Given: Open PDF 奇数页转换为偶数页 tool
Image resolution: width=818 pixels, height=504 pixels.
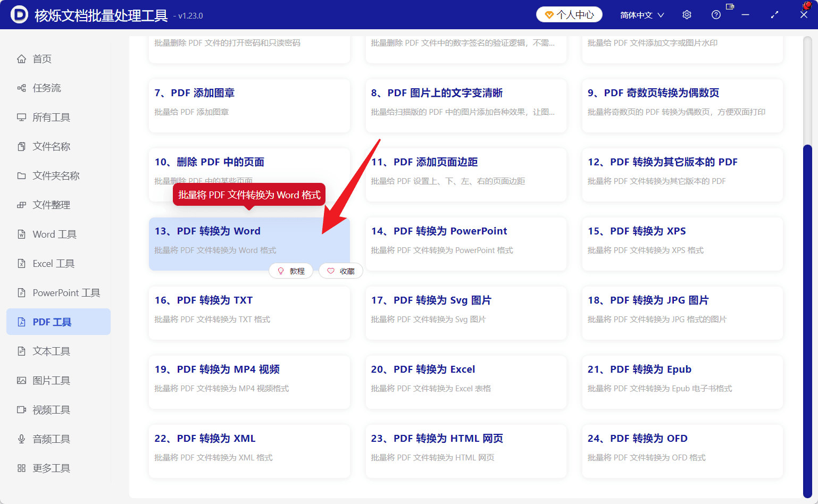Looking at the screenshot, I should (682, 106).
